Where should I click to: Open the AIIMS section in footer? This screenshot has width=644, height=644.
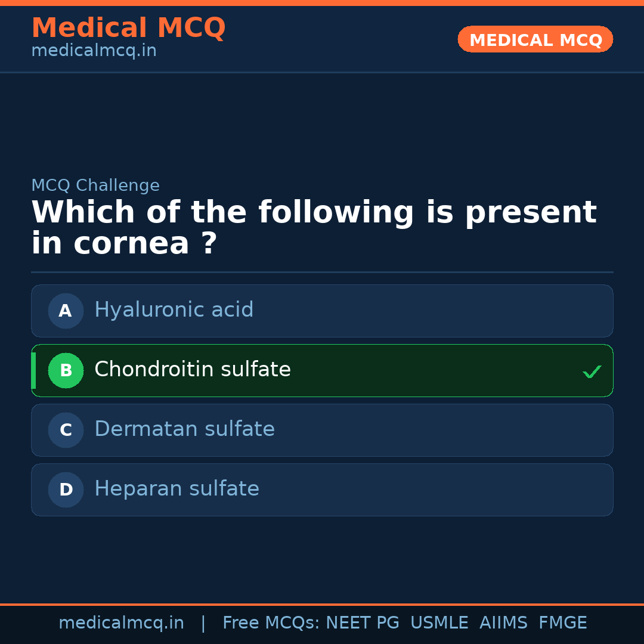504,623
